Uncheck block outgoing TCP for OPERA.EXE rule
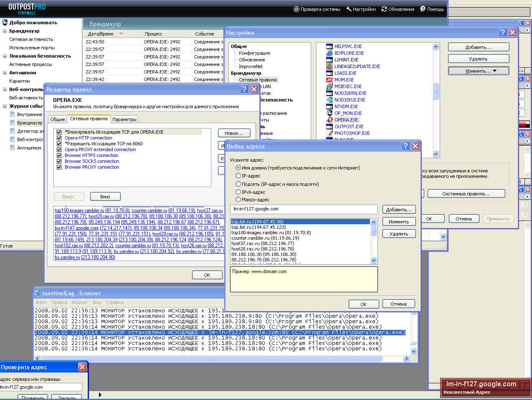 pos(59,132)
